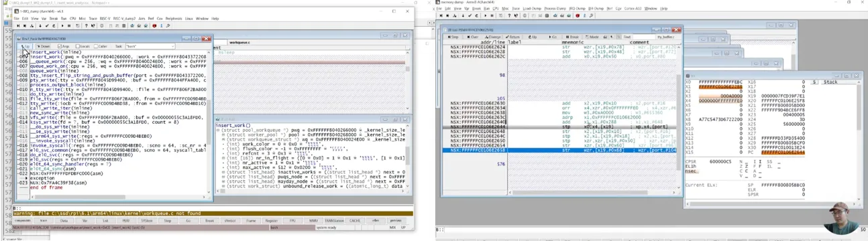The image size is (868, 241).
Task: Click the Return button in List window
Action: pyautogui.click(x=512, y=37)
